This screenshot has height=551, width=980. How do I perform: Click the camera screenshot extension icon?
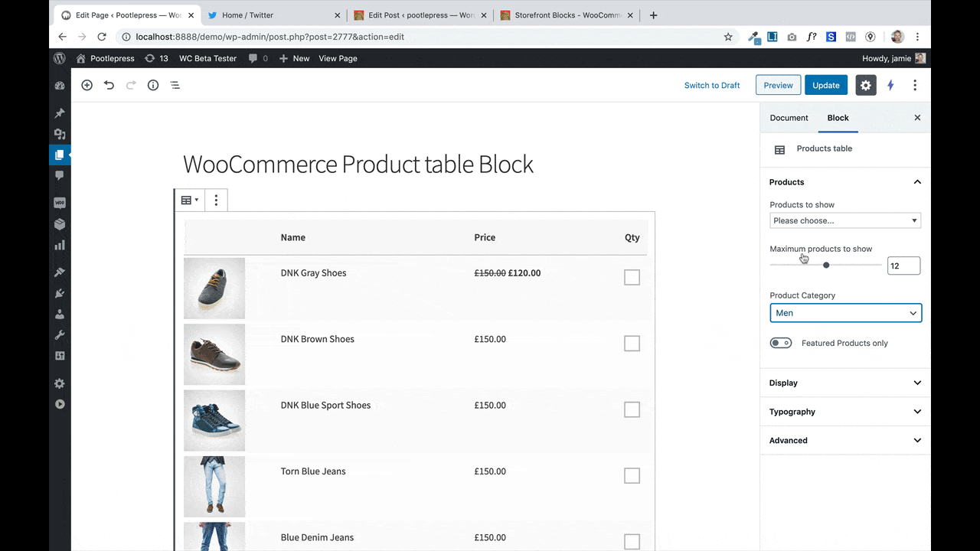[792, 37]
